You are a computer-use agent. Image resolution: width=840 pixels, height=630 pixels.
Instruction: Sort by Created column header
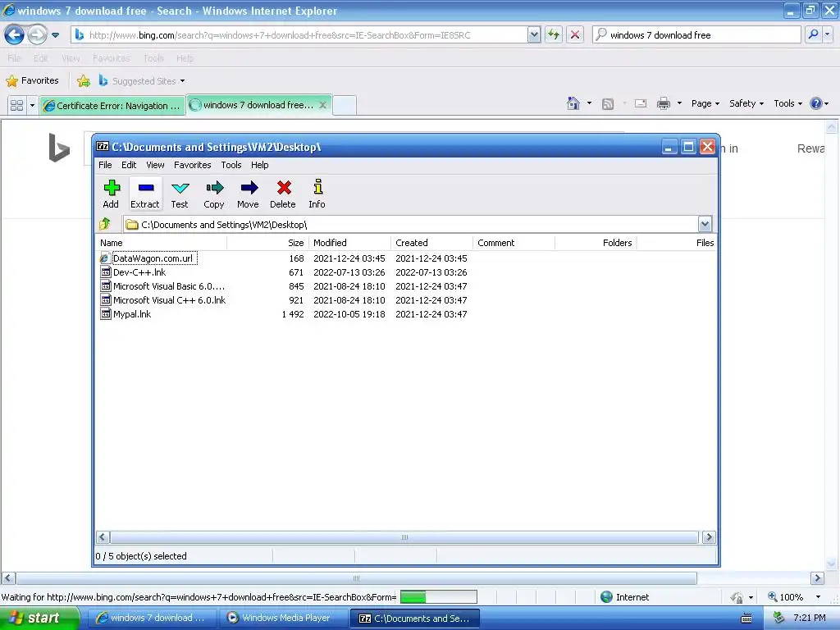431,243
